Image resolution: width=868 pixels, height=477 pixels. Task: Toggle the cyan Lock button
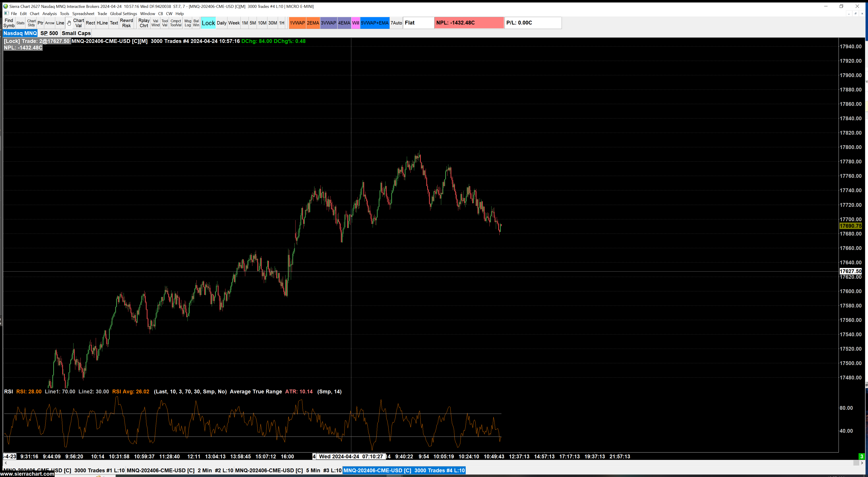point(208,23)
